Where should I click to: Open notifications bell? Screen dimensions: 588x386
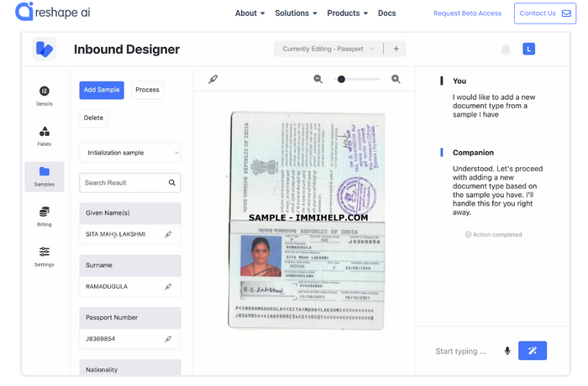coord(506,50)
